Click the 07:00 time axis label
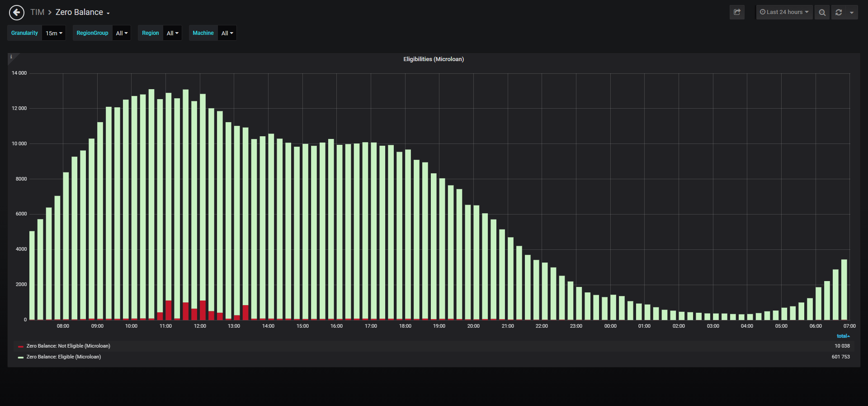The image size is (868, 406). coord(849,326)
